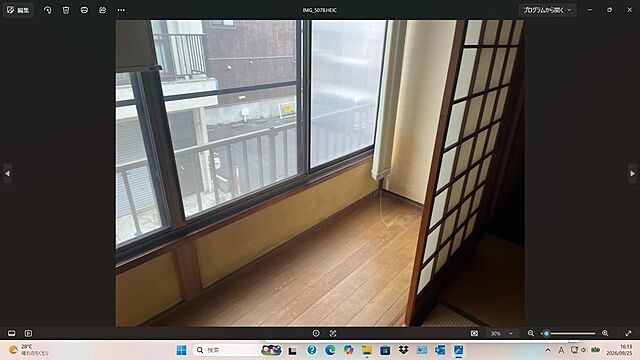Click the 編集 (Edit) button
The height and width of the screenshot is (360, 640).
18,10
